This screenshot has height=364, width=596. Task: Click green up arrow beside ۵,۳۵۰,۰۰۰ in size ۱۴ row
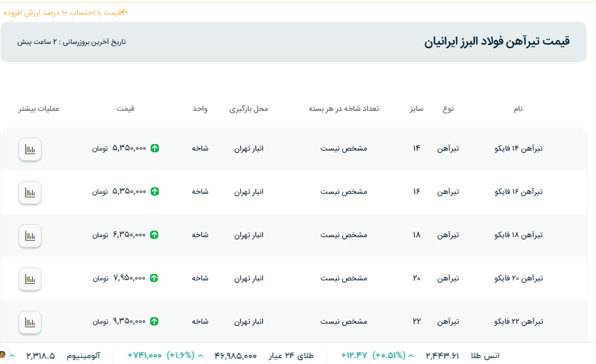click(155, 148)
